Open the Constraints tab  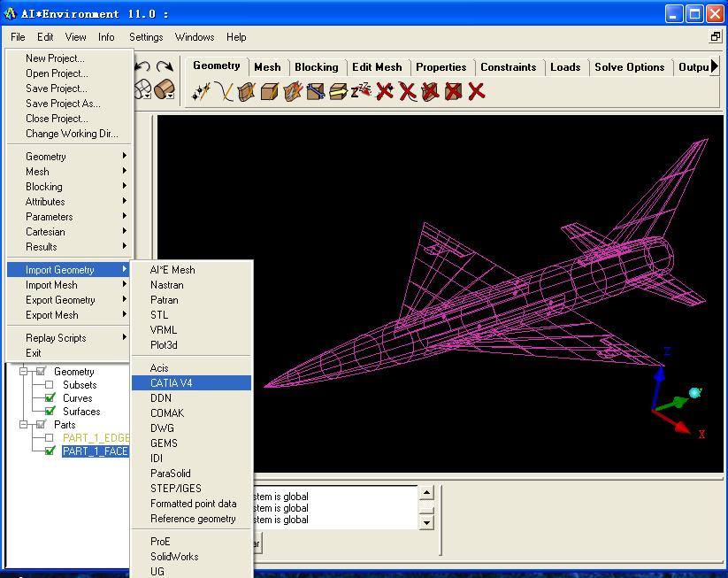click(509, 67)
